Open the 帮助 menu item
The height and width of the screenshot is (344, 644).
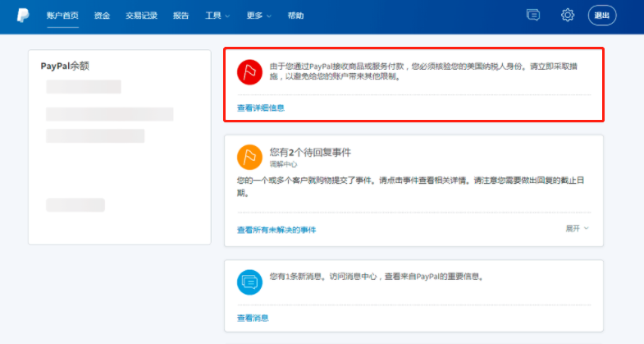(295, 16)
